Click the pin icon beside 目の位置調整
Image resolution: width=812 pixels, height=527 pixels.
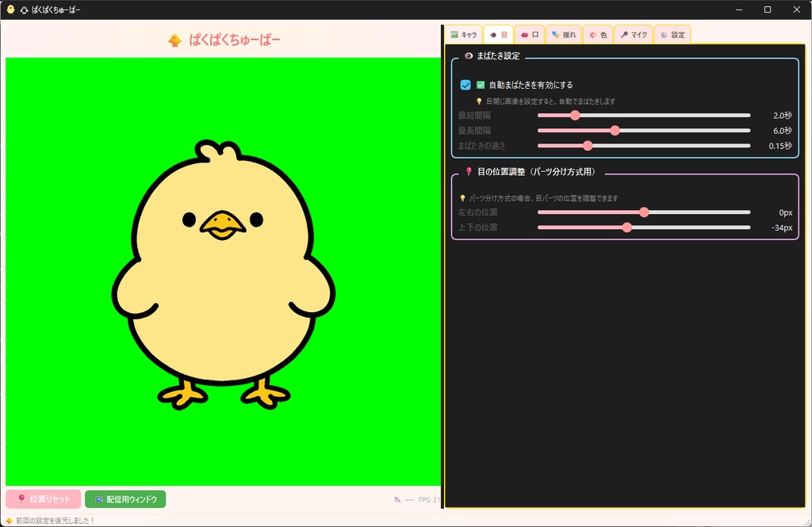coord(469,171)
